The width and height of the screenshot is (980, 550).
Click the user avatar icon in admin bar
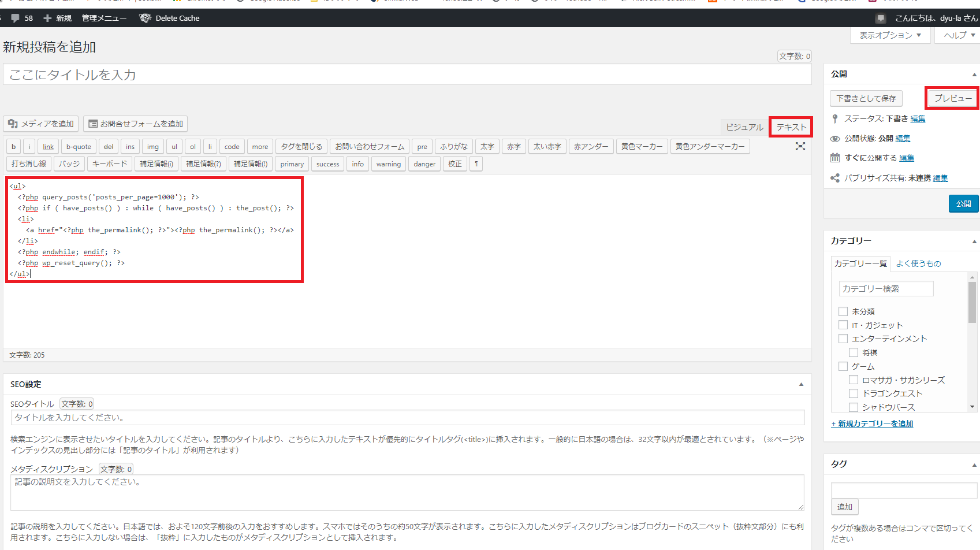[x=880, y=18]
